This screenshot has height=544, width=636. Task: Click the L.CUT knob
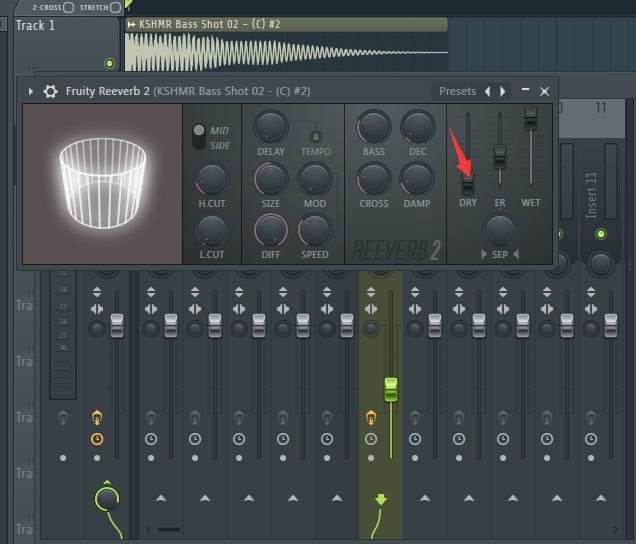pos(212,230)
